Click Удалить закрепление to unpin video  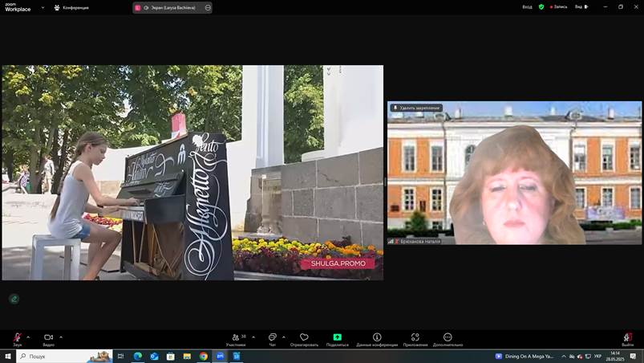click(416, 108)
